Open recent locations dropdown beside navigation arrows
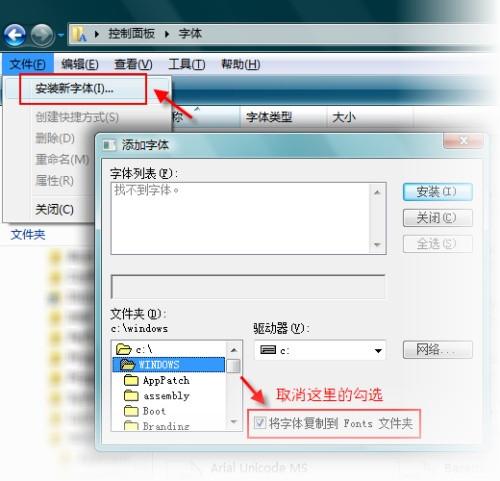The width and height of the screenshot is (500, 481). [61, 35]
